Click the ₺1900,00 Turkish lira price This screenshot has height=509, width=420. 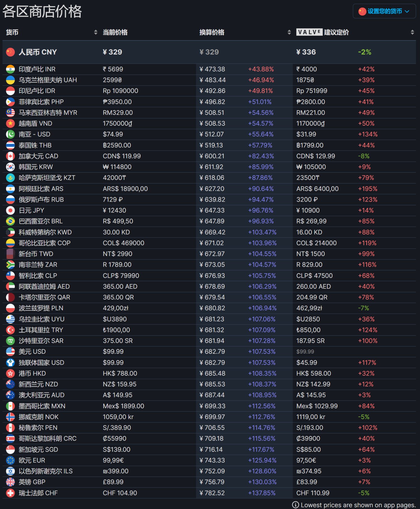point(116,330)
